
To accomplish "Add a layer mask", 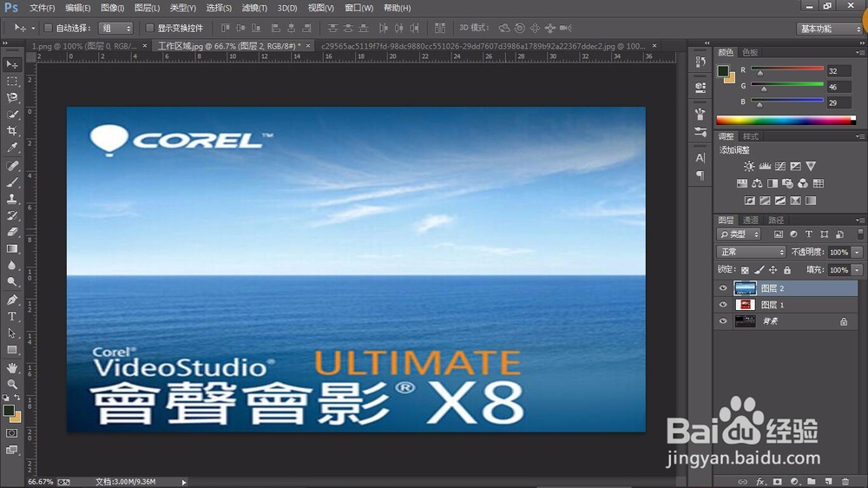I will (777, 481).
